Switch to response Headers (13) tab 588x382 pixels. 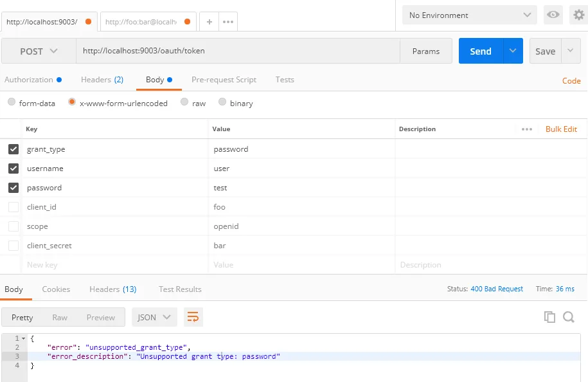(113, 289)
